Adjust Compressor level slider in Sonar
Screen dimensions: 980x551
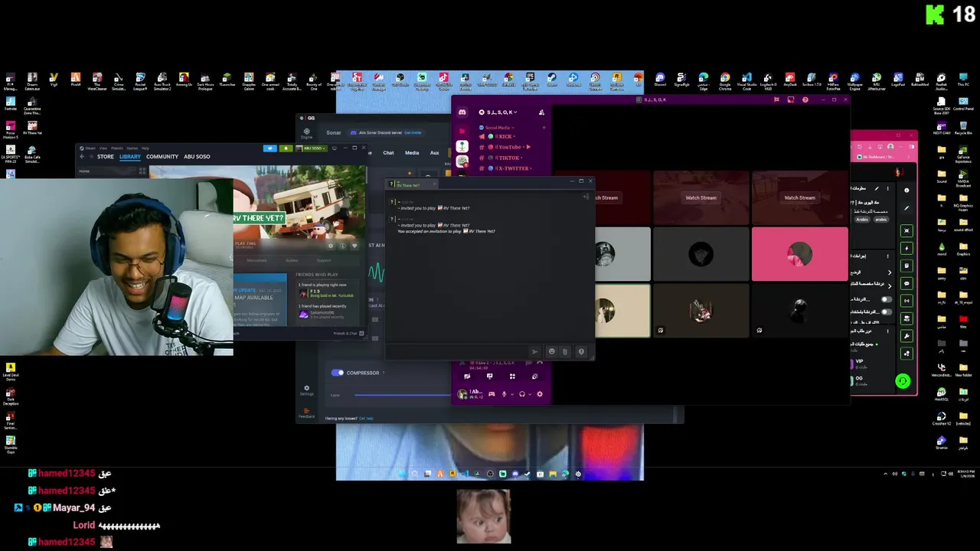[x=403, y=395]
